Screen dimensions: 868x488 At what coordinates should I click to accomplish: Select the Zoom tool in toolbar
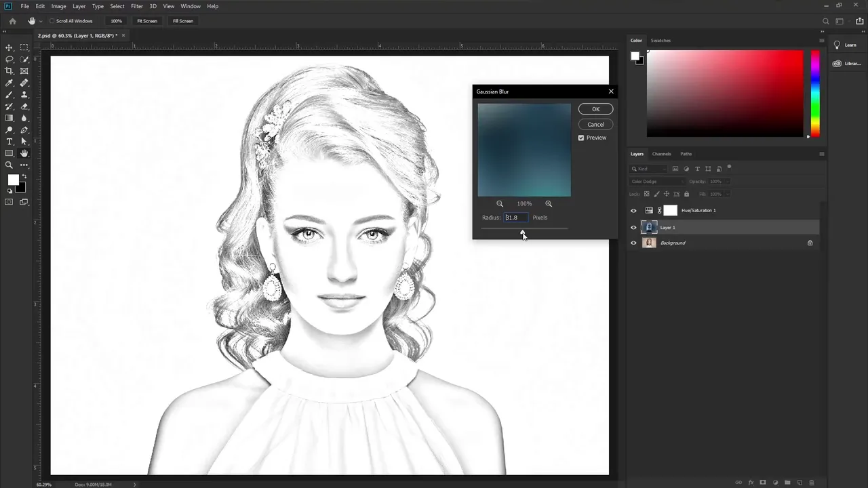point(9,165)
